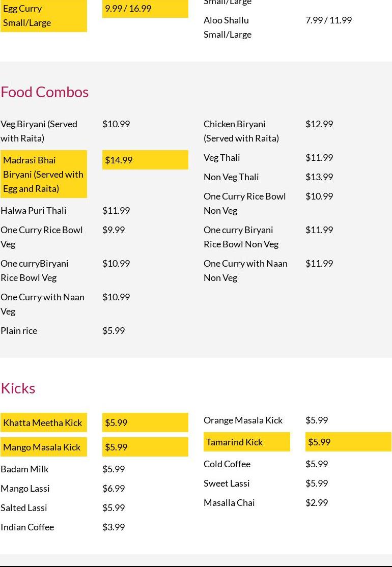This screenshot has width=392, height=567.
Task: Click the Masalla Chai item
Action: (x=229, y=502)
